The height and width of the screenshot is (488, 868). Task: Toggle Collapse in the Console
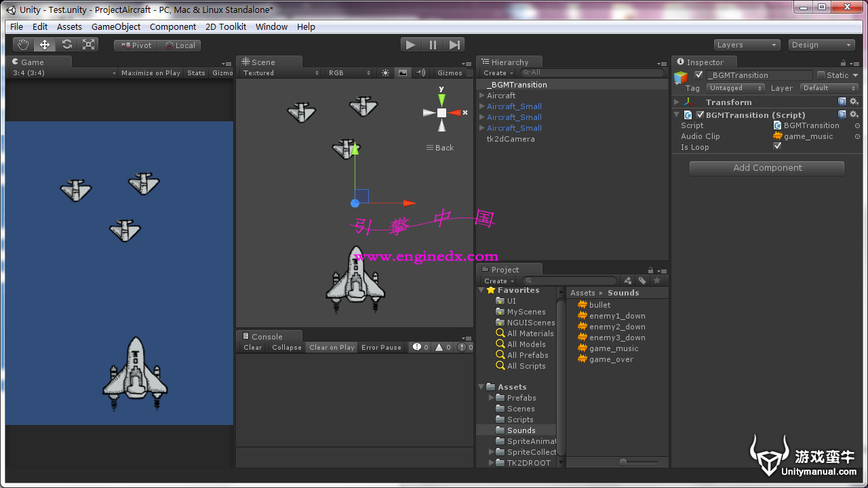287,347
